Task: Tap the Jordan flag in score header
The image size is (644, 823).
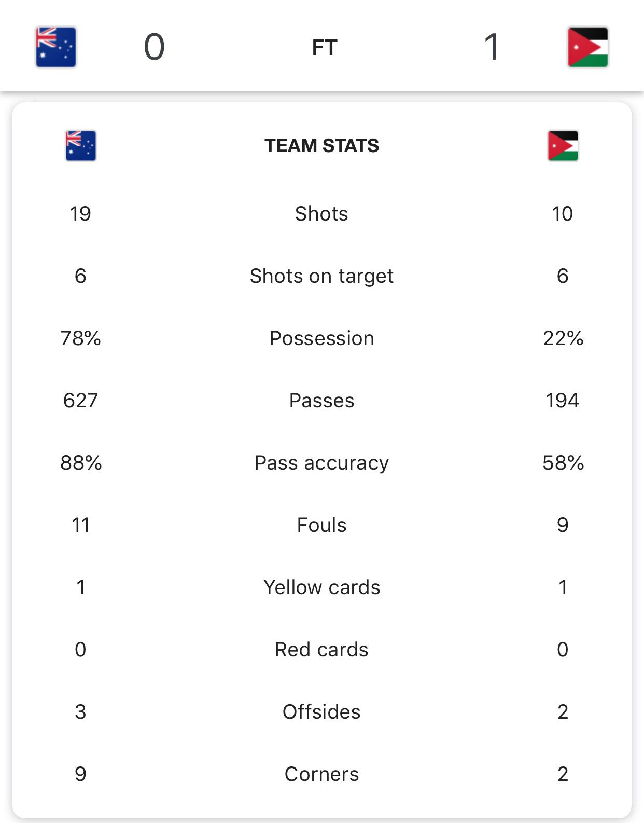Action: pos(587,47)
